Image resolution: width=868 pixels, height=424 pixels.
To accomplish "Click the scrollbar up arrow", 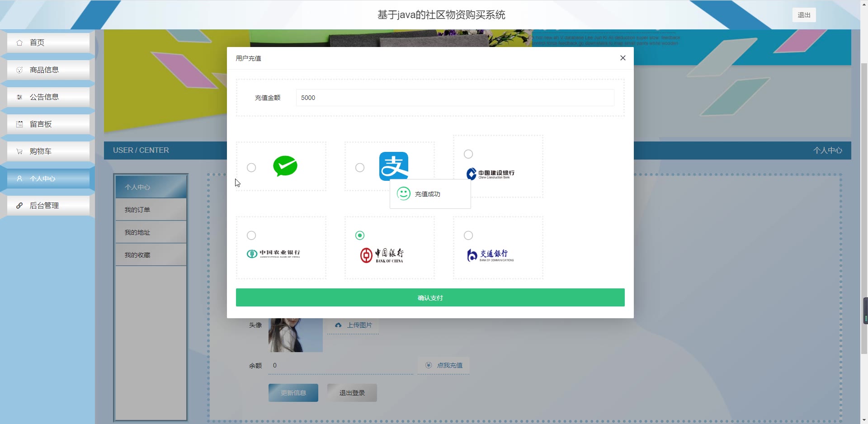I will pos(864,4).
